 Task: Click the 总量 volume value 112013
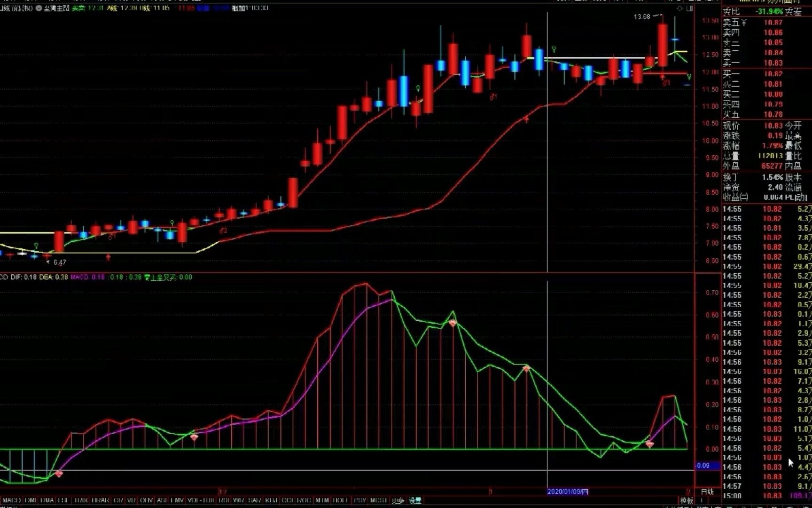point(771,156)
